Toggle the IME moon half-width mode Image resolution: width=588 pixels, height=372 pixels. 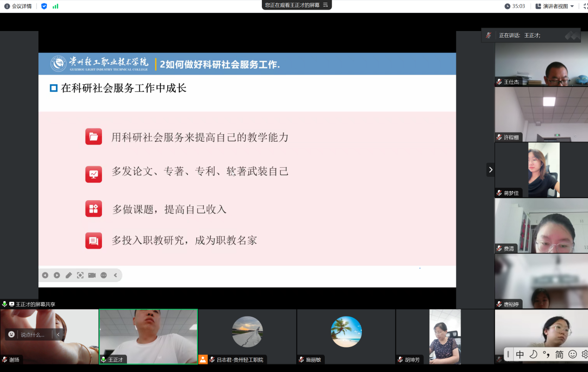pyautogui.click(x=533, y=354)
